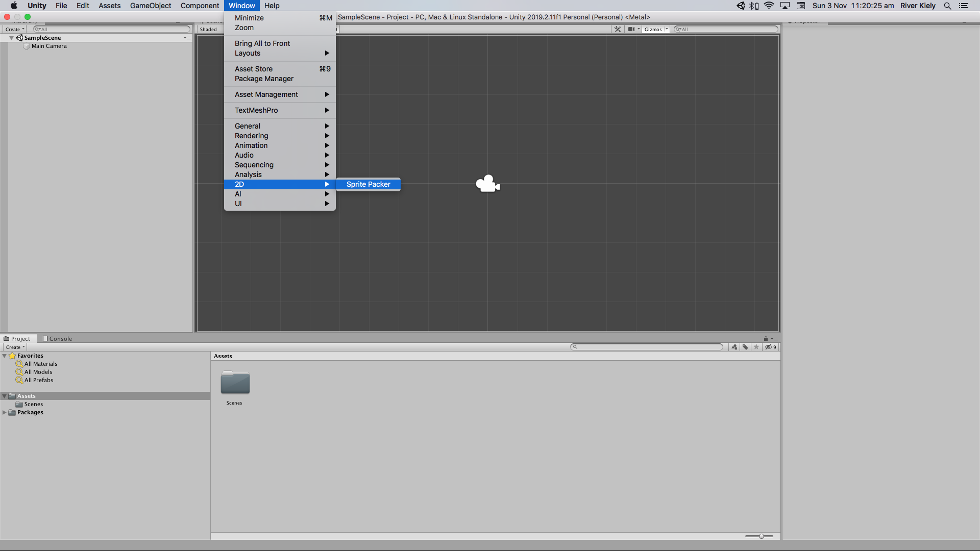Viewport: 980px width, 551px height.
Task: Drag the zoom slider at bottom
Action: [x=761, y=536]
